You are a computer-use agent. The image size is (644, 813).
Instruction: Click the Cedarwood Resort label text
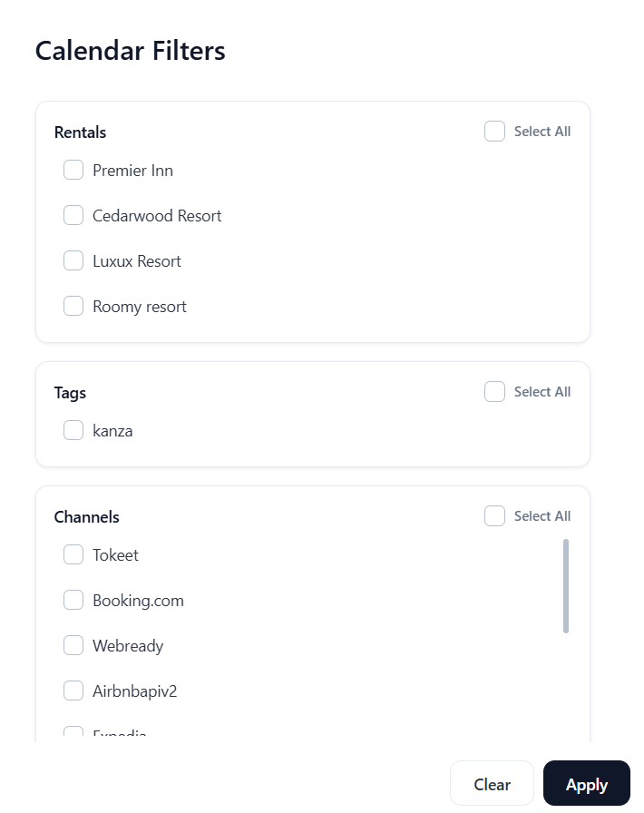click(x=157, y=216)
